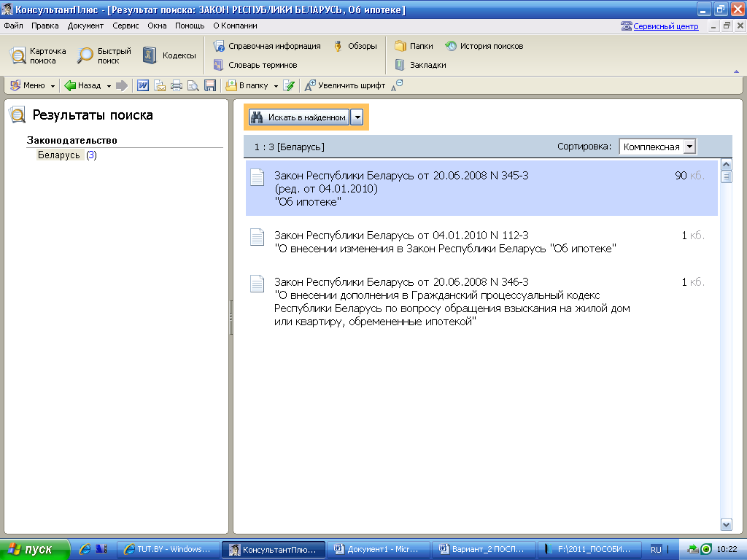Click Увеличить шрифт to enlarge font
This screenshot has width=747, height=560.
click(x=345, y=85)
